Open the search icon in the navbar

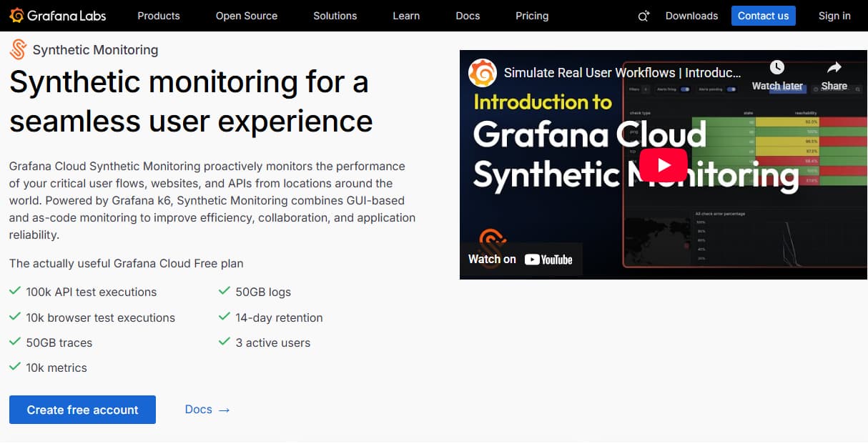pos(642,16)
